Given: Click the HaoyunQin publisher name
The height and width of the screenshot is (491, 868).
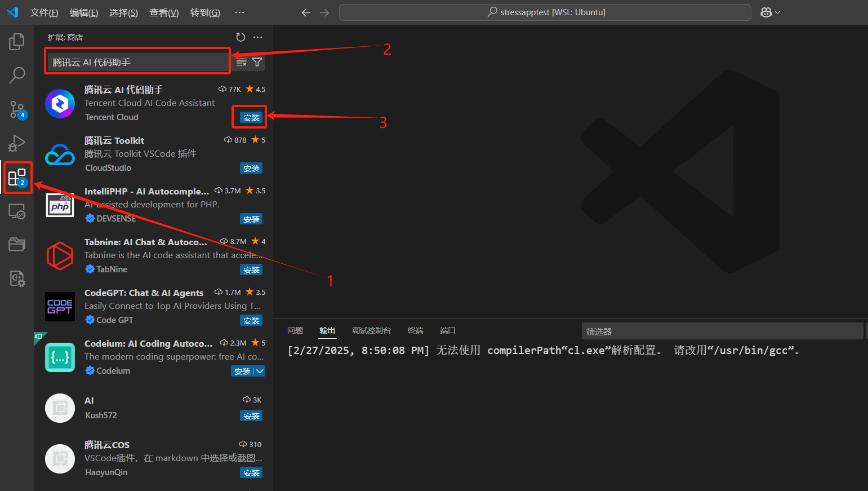Looking at the screenshot, I should (106, 472).
